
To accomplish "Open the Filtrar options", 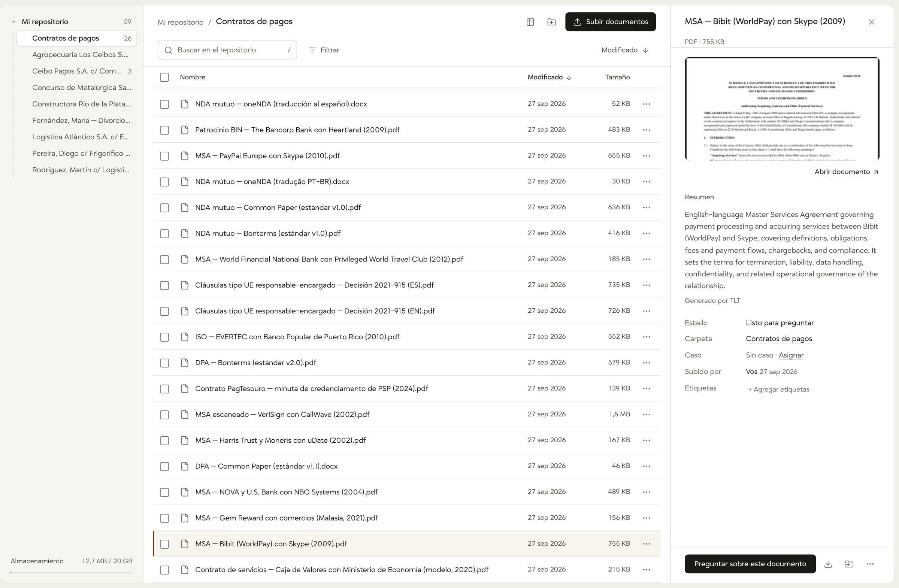I will click(324, 50).
